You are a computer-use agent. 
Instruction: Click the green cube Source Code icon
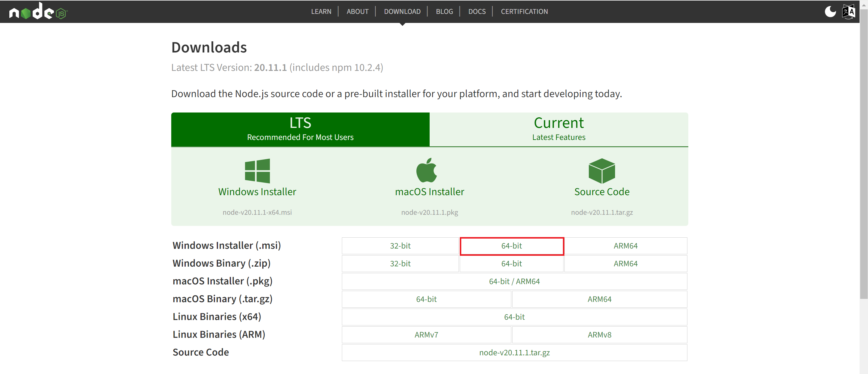(601, 171)
